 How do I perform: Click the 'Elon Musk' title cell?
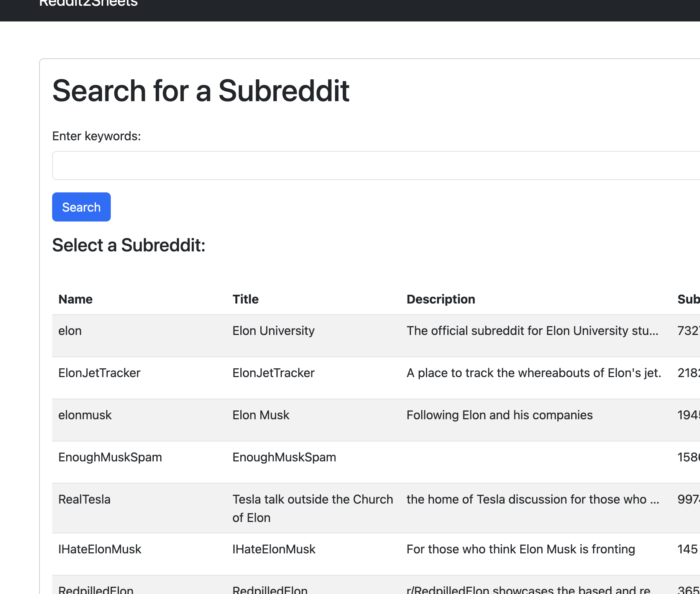[261, 415]
